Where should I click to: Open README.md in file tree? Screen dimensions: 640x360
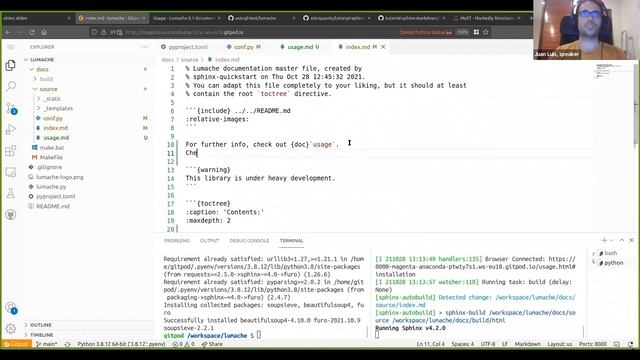point(53,206)
